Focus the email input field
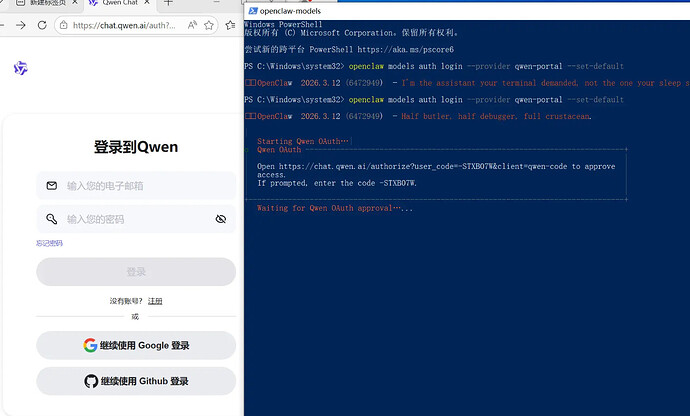 (x=136, y=186)
